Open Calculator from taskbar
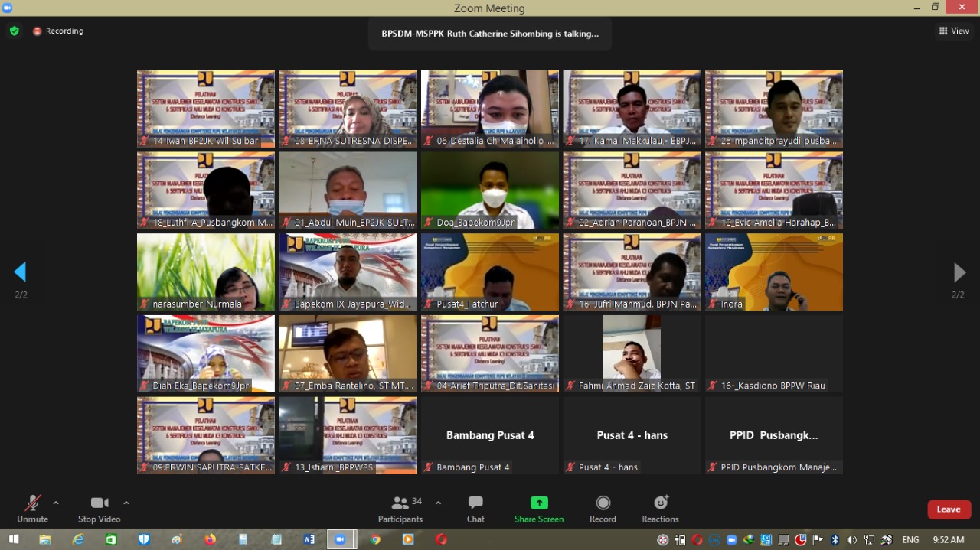 [243, 539]
